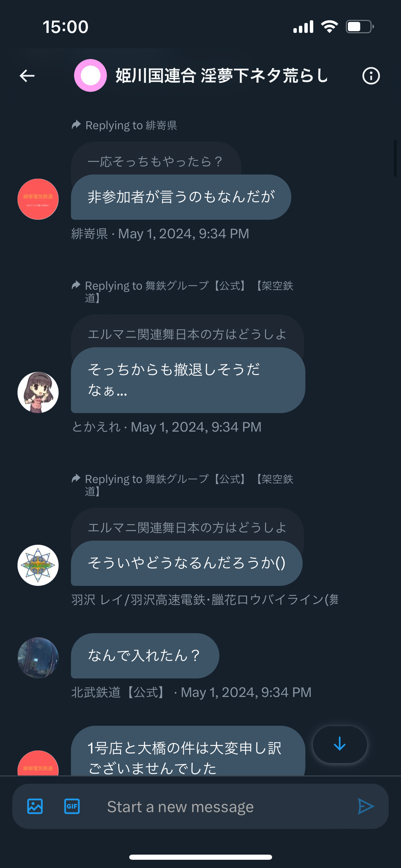This screenshot has height=868, width=401.
Task: Tap the send message paper-plane icon
Action: (366, 806)
